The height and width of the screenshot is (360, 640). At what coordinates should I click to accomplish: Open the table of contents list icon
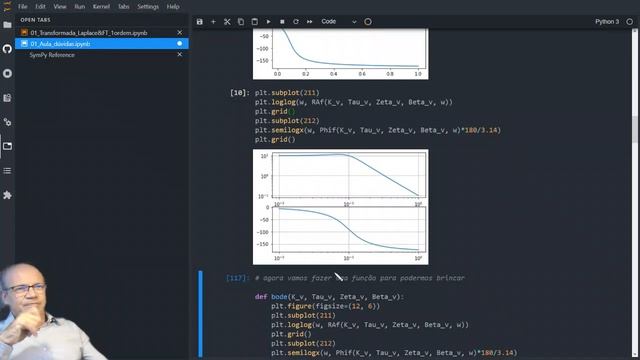point(7,171)
